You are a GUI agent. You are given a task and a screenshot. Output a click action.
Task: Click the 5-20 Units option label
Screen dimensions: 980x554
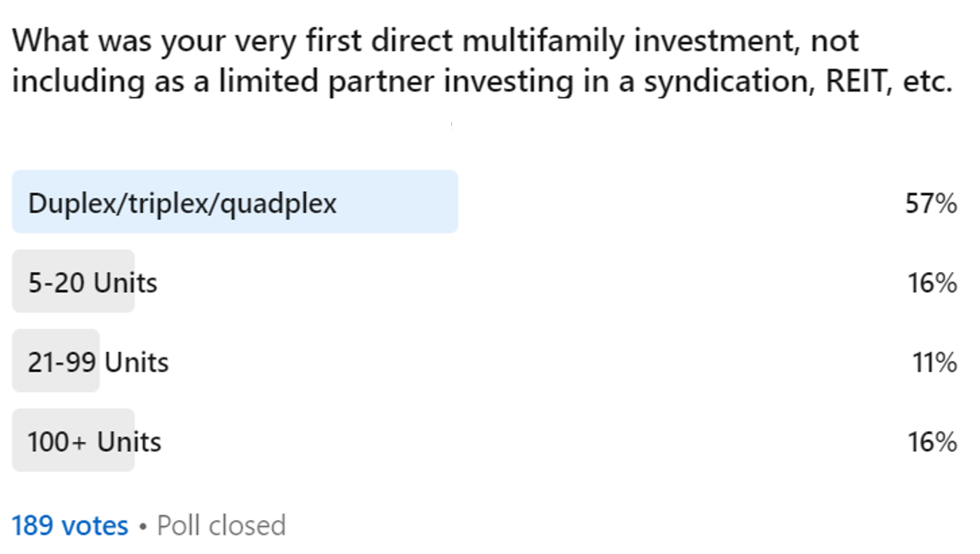92,283
